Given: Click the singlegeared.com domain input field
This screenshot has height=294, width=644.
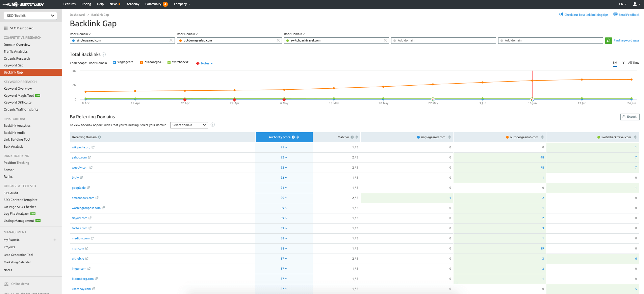Looking at the screenshot, I should pos(122,40).
